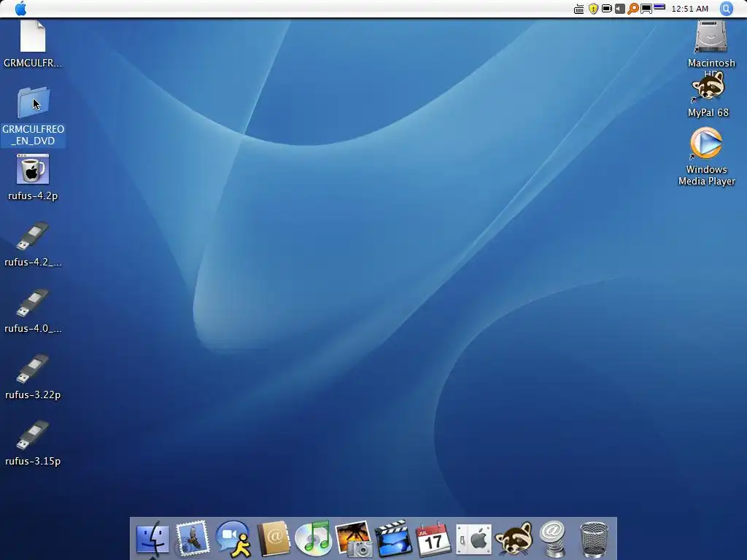Open iPhoto in the dock
The width and height of the screenshot is (747, 560).
pos(353,539)
